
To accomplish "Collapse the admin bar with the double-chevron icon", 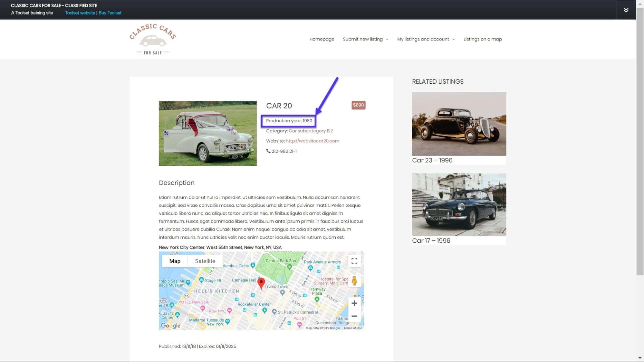I will tap(626, 10).
